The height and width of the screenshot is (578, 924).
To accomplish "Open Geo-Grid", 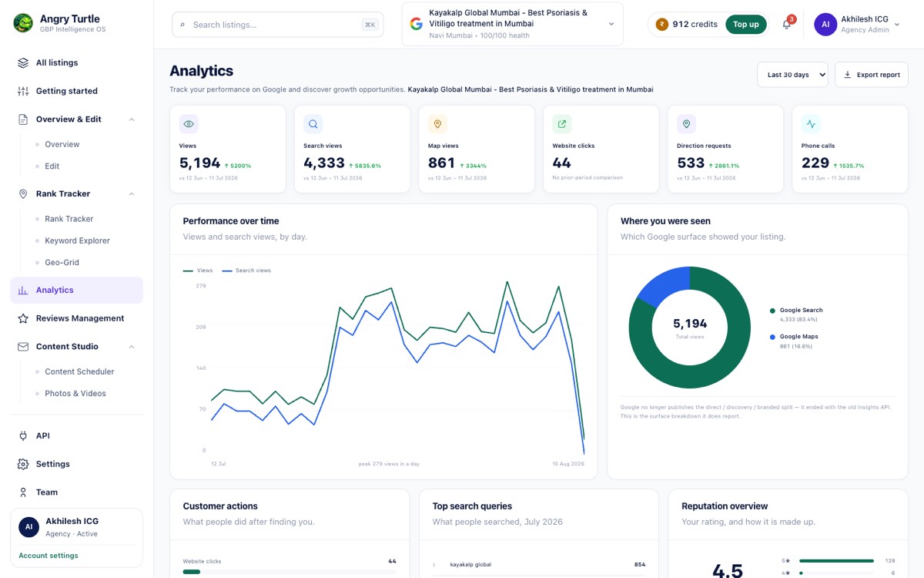I will (x=62, y=263).
